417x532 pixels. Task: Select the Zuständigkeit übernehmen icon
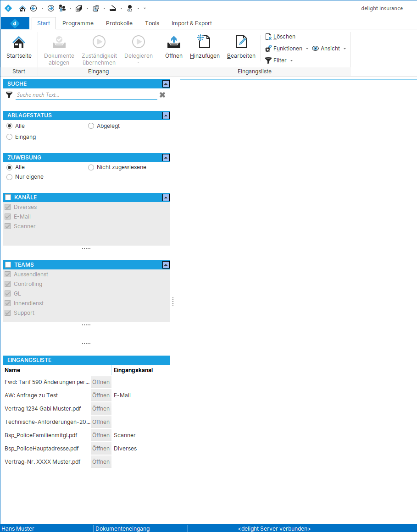pos(99,42)
